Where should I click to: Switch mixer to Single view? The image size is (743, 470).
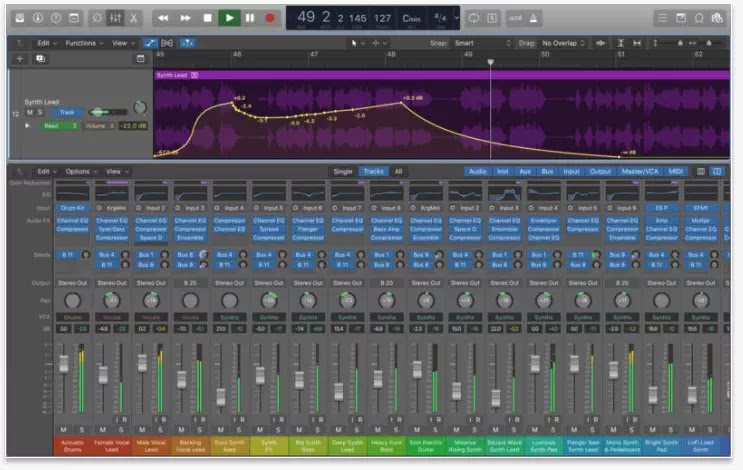(343, 172)
